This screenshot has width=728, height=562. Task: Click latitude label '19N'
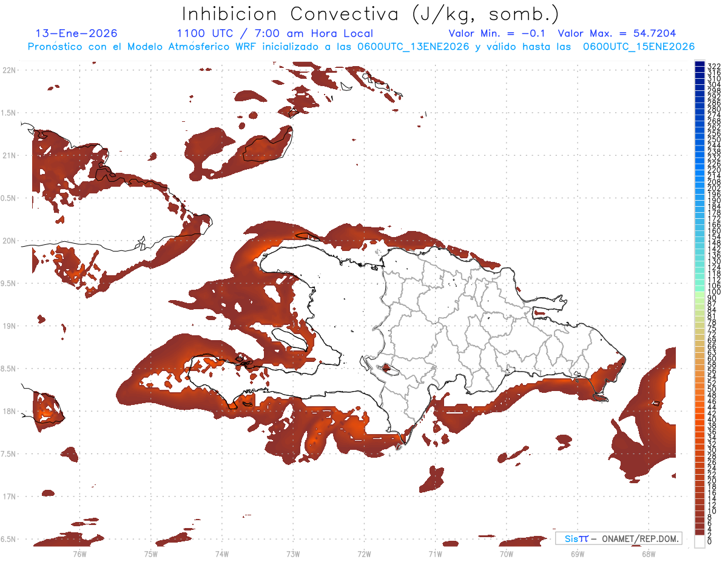coord(9,326)
